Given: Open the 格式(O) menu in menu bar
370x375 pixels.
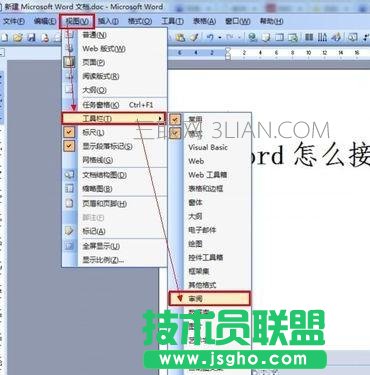Looking at the screenshot, I should (140, 21).
